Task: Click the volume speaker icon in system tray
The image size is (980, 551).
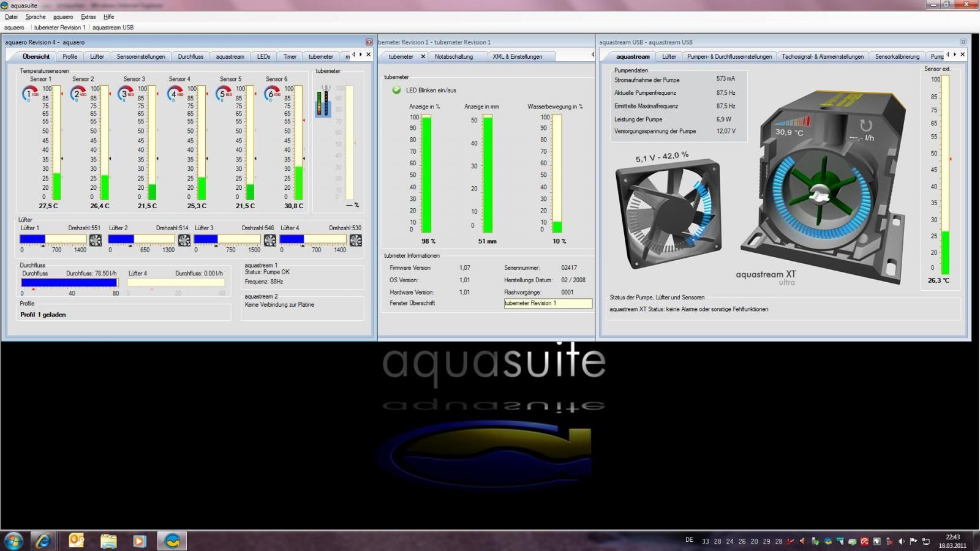Action: pos(901,541)
